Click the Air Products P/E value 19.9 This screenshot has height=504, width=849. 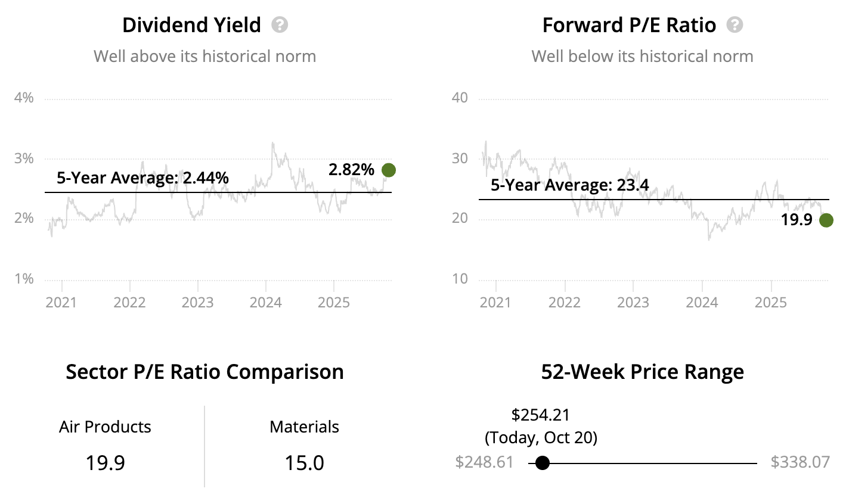click(105, 463)
